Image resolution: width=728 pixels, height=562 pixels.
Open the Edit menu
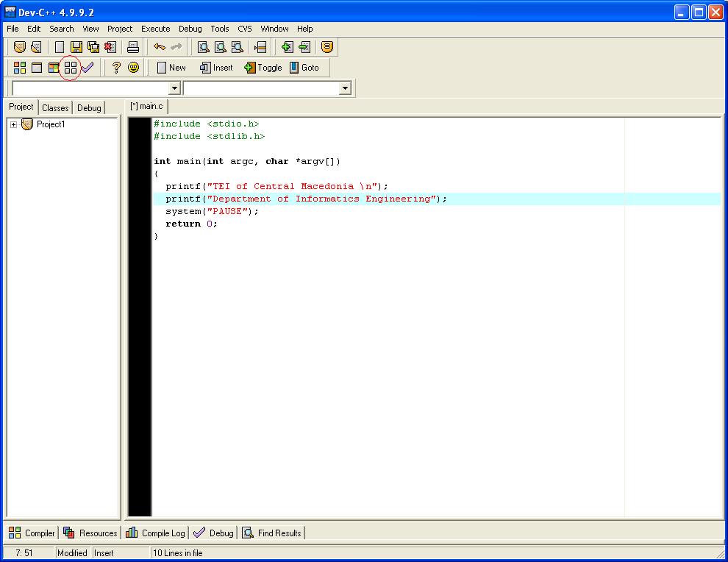click(x=34, y=29)
